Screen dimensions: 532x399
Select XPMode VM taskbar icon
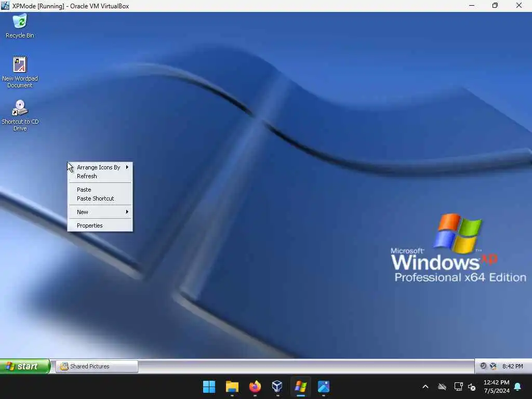click(301, 387)
